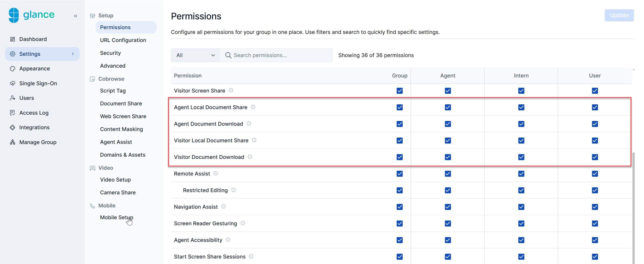
Task: Go to Agent Assist page
Action: click(116, 142)
